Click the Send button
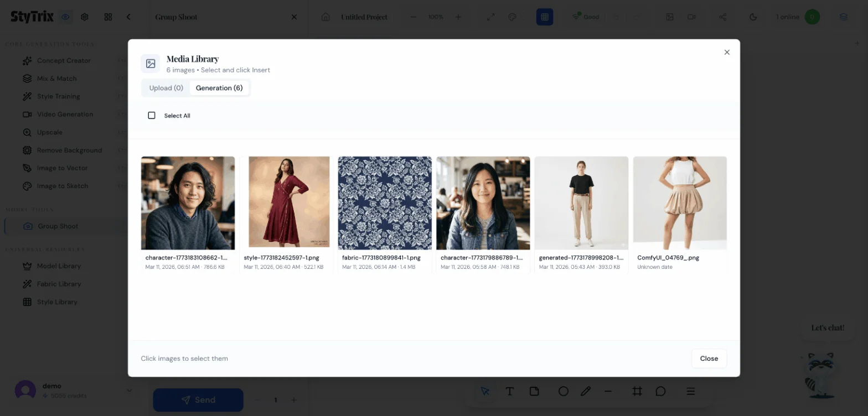Screen dimensions: 868x416 (x=198, y=400)
